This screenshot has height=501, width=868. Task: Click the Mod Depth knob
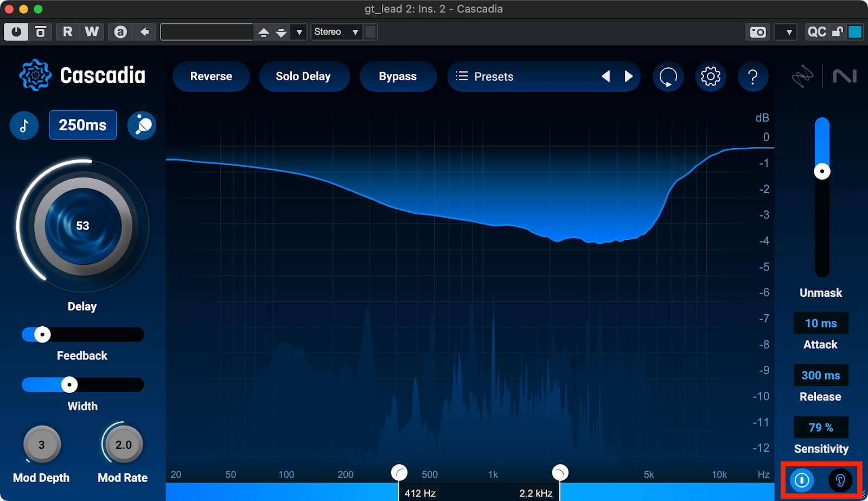(42, 445)
